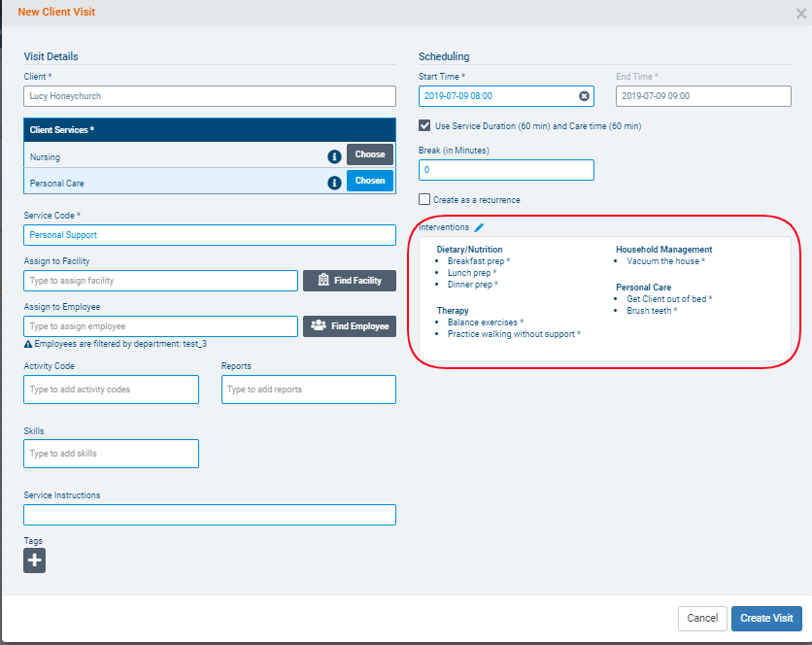
Task: Focus the Assign to Employee field
Action: (x=160, y=326)
